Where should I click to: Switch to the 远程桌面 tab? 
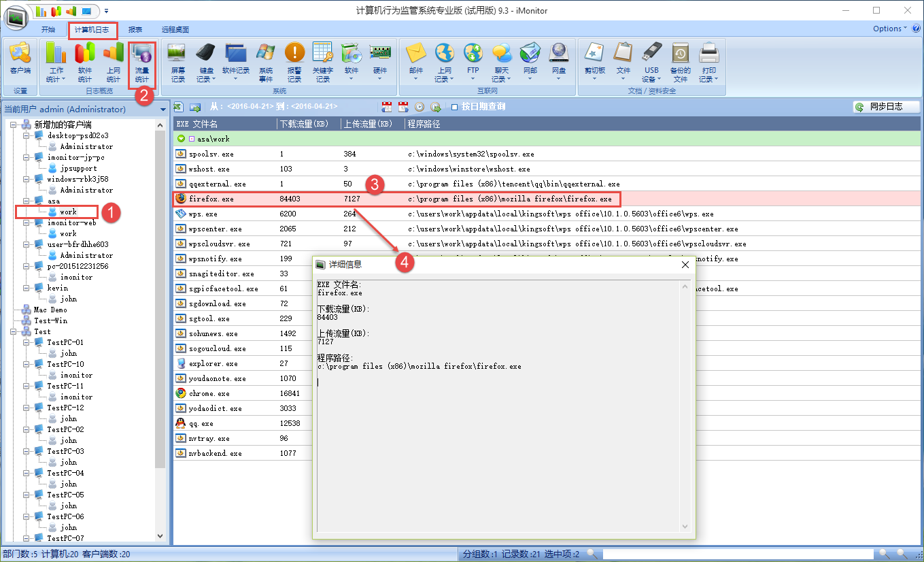175,30
